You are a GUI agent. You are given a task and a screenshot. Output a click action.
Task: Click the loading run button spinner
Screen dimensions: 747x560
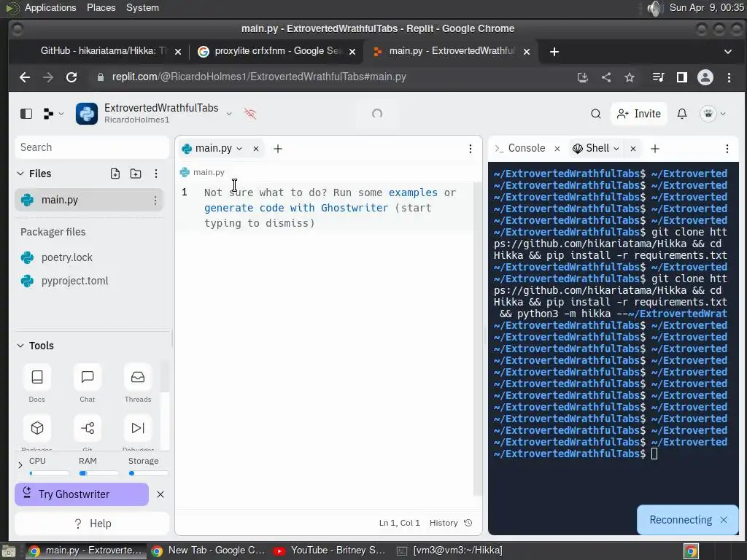(x=377, y=113)
